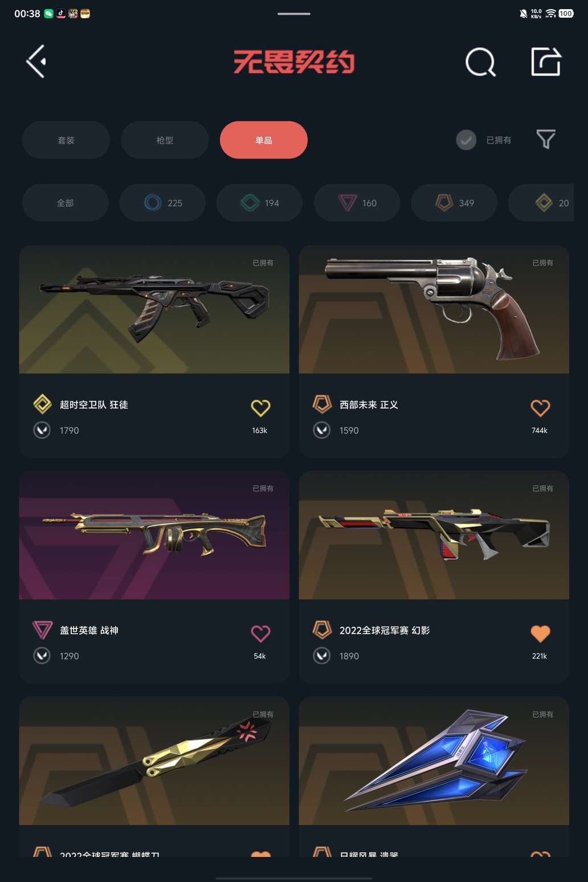Viewport: 588px width, 882px height.
Task: Open the 西部未来 正义 revolver thumbnail
Action: 434,309
